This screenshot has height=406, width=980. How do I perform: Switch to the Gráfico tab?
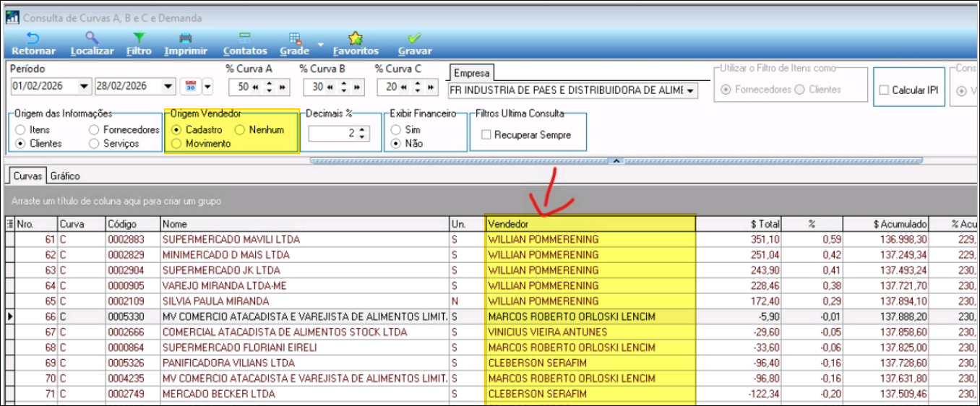click(x=65, y=176)
